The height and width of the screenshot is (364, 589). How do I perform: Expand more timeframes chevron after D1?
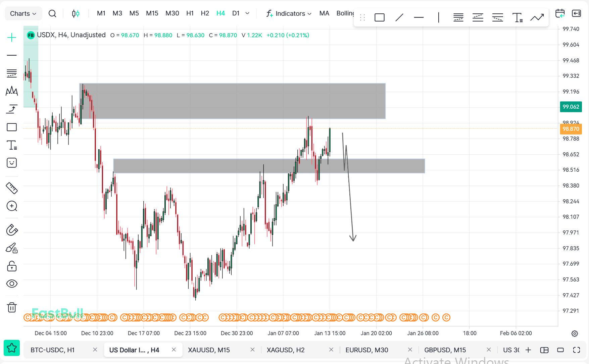(x=247, y=13)
